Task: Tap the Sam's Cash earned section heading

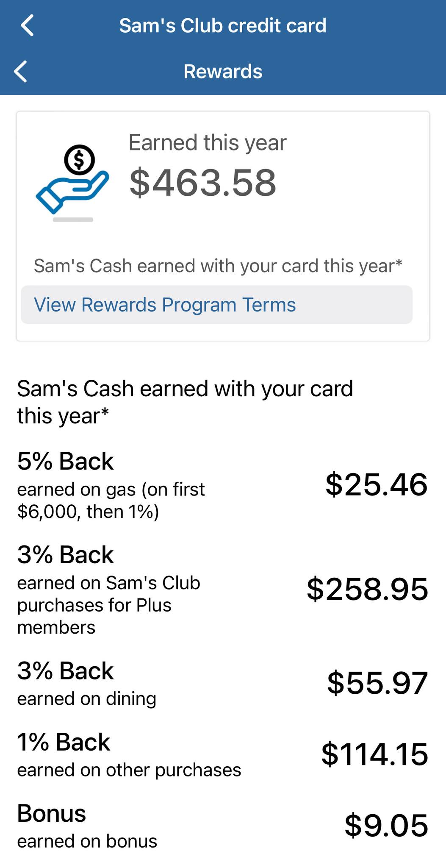Action: [x=185, y=401]
